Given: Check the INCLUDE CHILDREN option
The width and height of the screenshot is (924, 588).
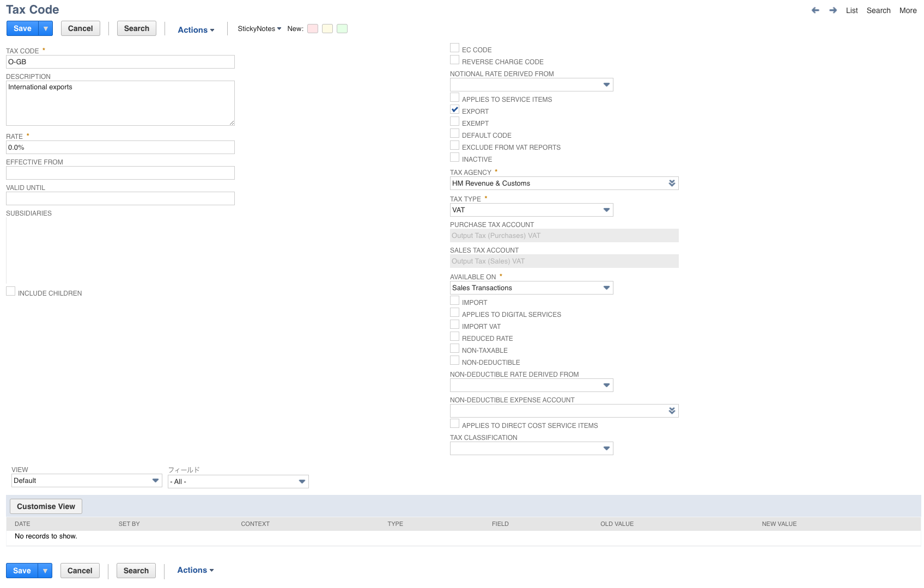Looking at the screenshot, I should pos(10,291).
